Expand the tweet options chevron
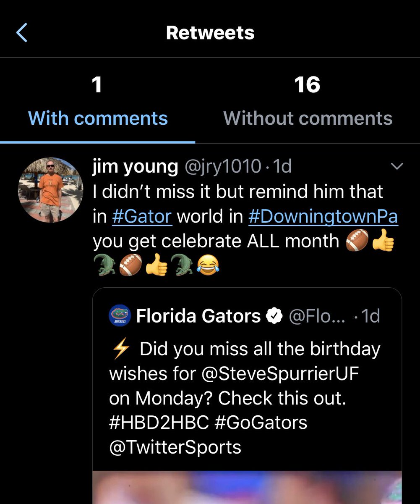This screenshot has width=420, height=504. (397, 167)
